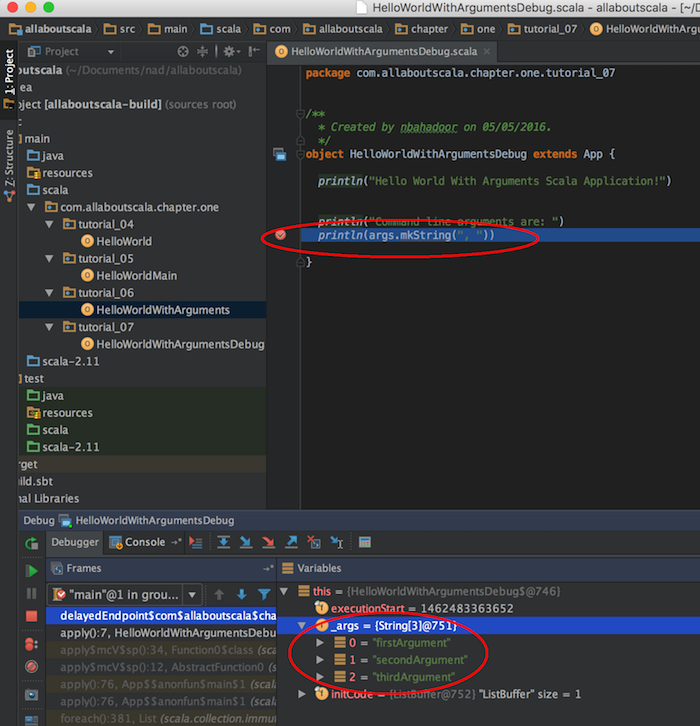Expand array element 1 secondArgument
Image resolution: width=700 pixels, height=726 pixels.
(320, 659)
